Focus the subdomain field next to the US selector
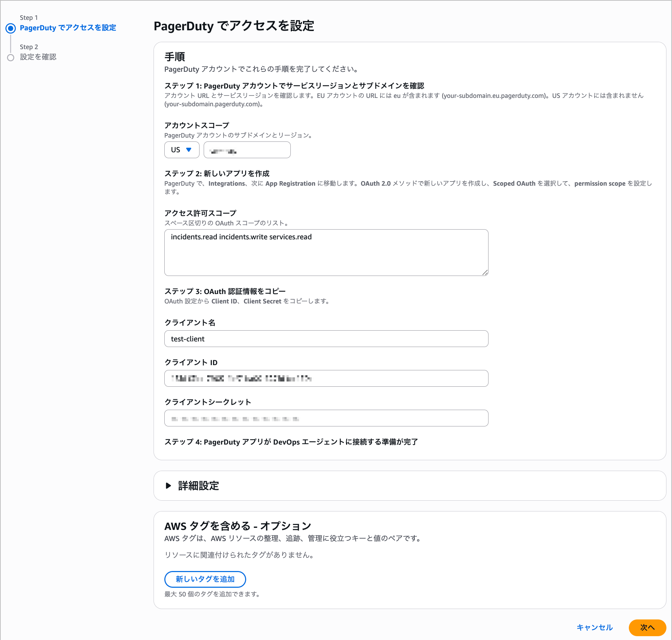672x640 pixels. 247,149
